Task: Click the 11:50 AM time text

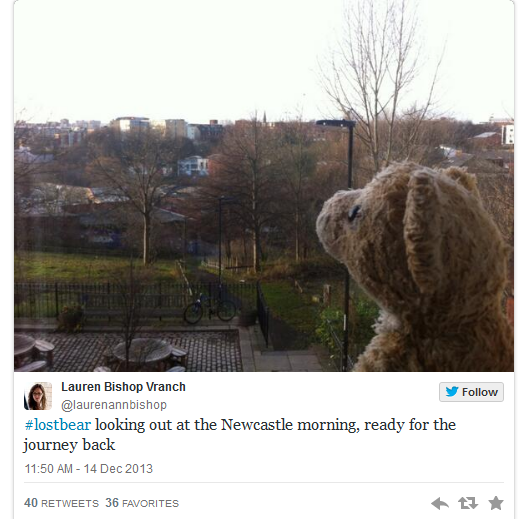Action: click(49, 469)
